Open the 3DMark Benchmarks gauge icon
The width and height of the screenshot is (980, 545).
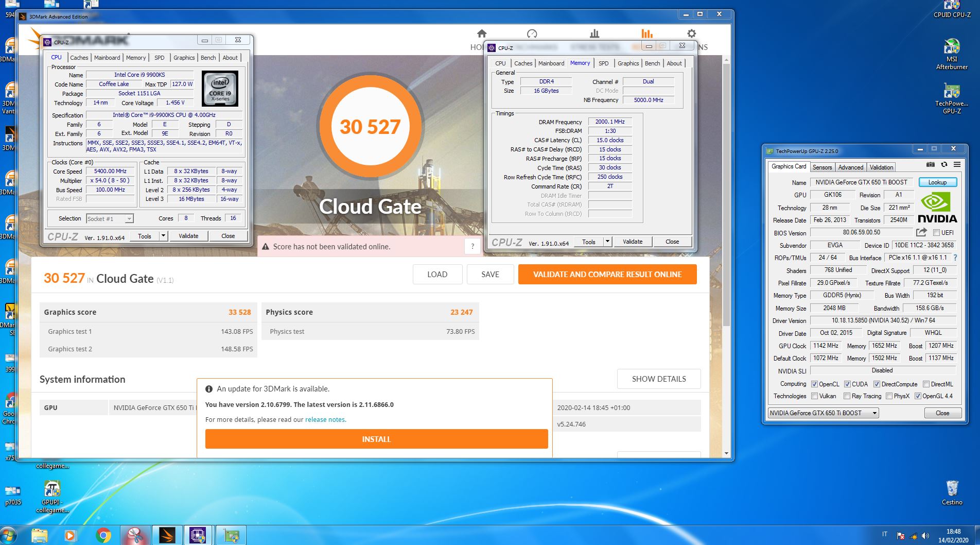pos(532,34)
